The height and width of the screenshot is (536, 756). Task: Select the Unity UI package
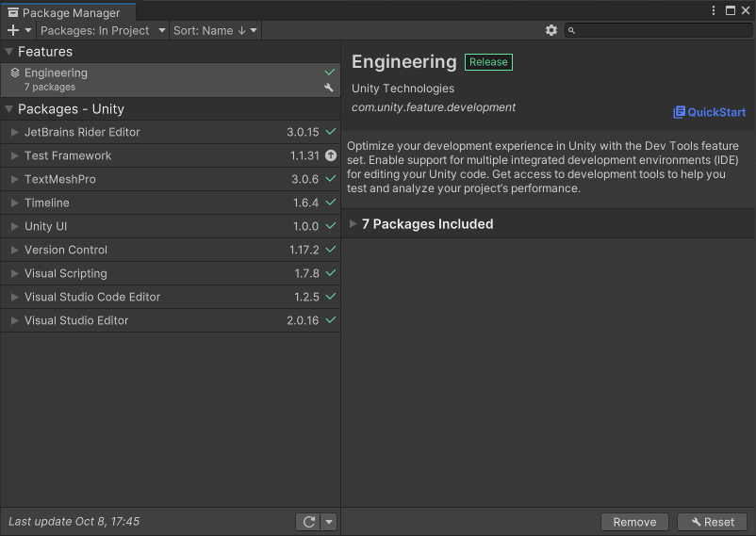coord(171,226)
